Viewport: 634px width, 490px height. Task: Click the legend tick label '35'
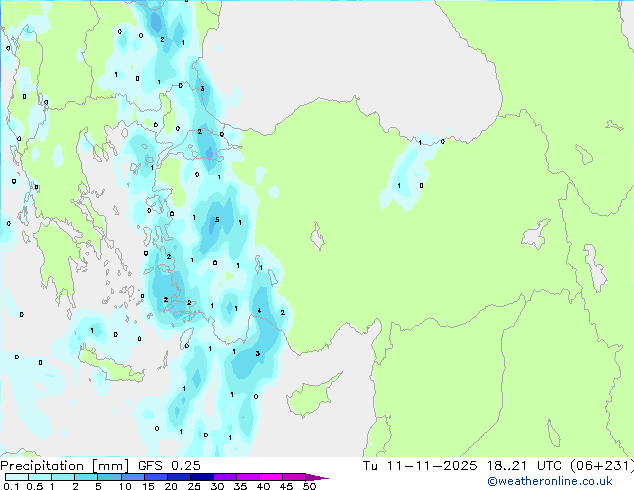click(240, 486)
